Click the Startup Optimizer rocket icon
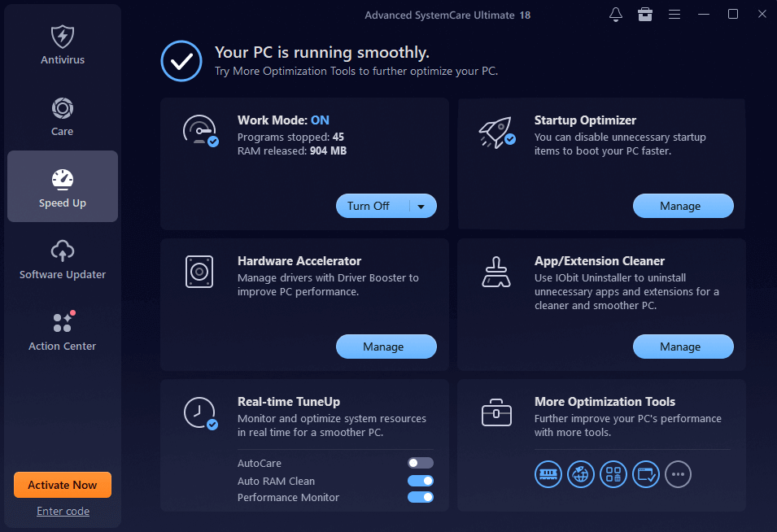 coord(495,132)
